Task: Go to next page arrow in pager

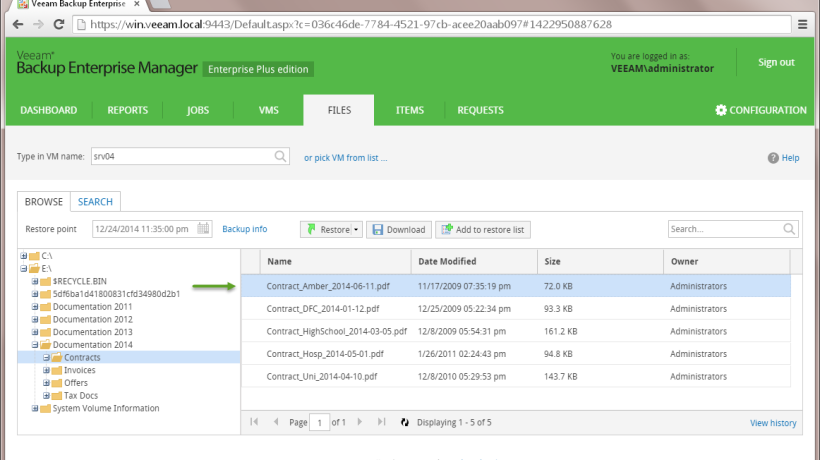Action: click(x=359, y=423)
